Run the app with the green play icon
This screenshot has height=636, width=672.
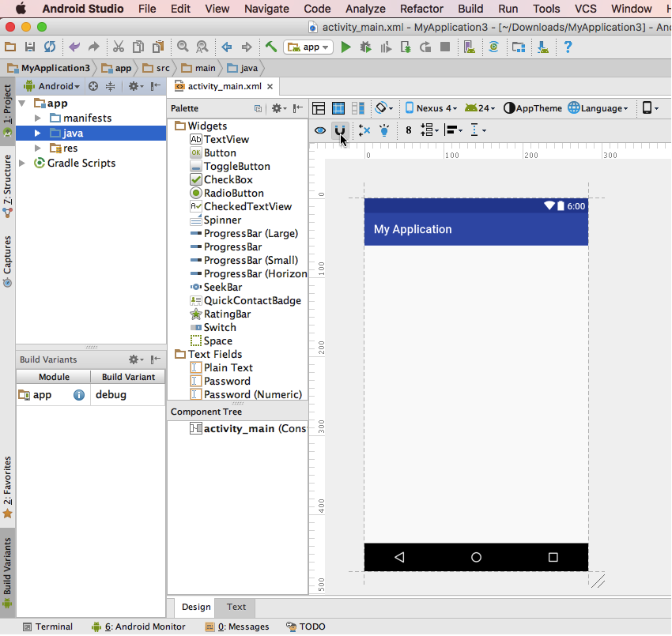(345, 47)
